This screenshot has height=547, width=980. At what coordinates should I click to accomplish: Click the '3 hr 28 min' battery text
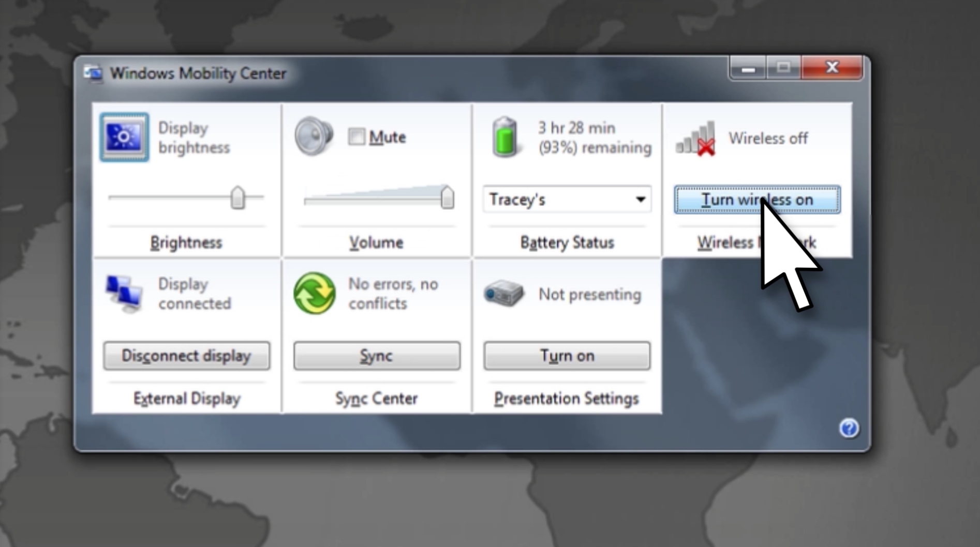[x=576, y=128]
